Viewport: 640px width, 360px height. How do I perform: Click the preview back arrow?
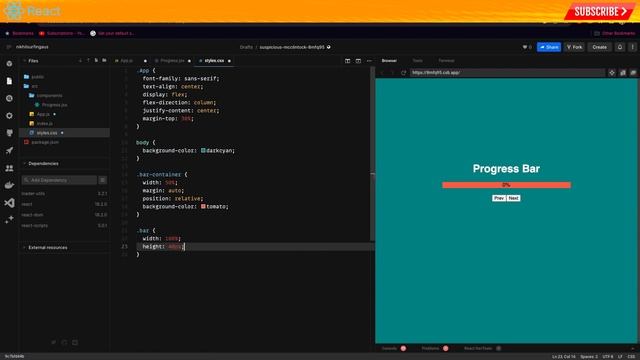tap(382, 73)
